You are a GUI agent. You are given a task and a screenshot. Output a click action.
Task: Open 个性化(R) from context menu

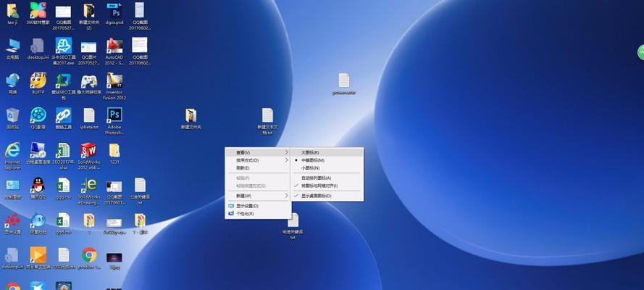click(x=258, y=214)
